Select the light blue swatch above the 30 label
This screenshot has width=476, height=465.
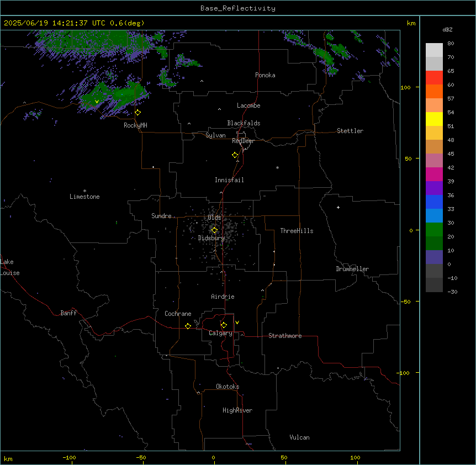434,215
